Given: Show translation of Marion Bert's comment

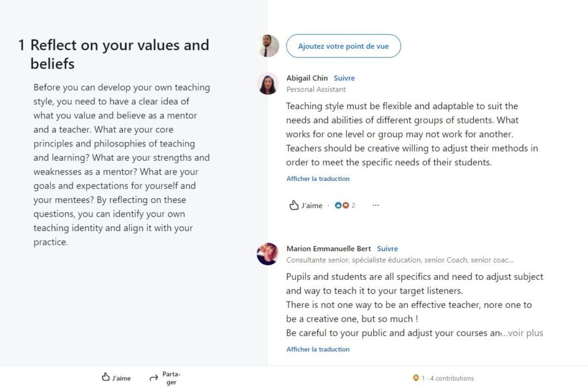Looking at the screenshot, I should pyautogui.click(x=318, y=349).
